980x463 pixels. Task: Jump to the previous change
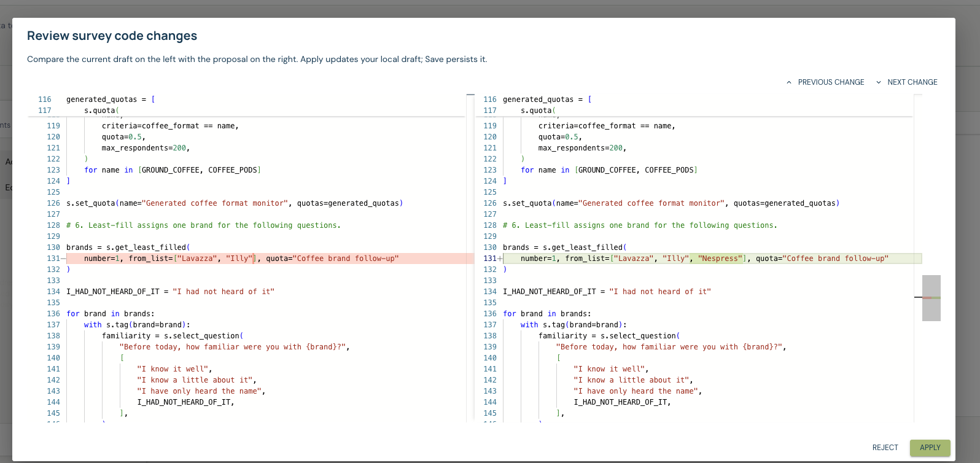point(825,82)
